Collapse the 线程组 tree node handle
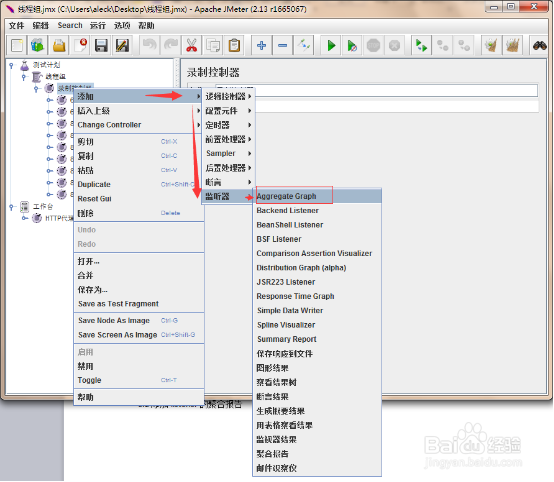Screen dimensions: 554x482 [23, 77]
